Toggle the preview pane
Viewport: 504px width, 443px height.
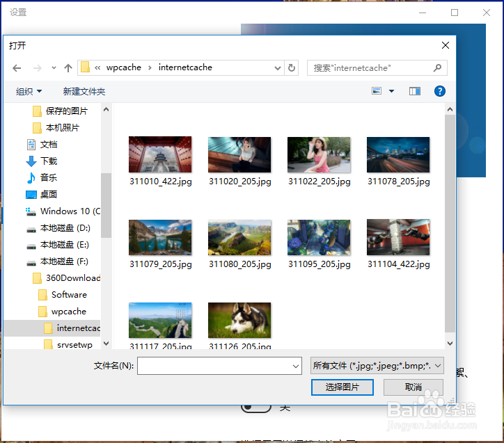click(x=415, y=91)
